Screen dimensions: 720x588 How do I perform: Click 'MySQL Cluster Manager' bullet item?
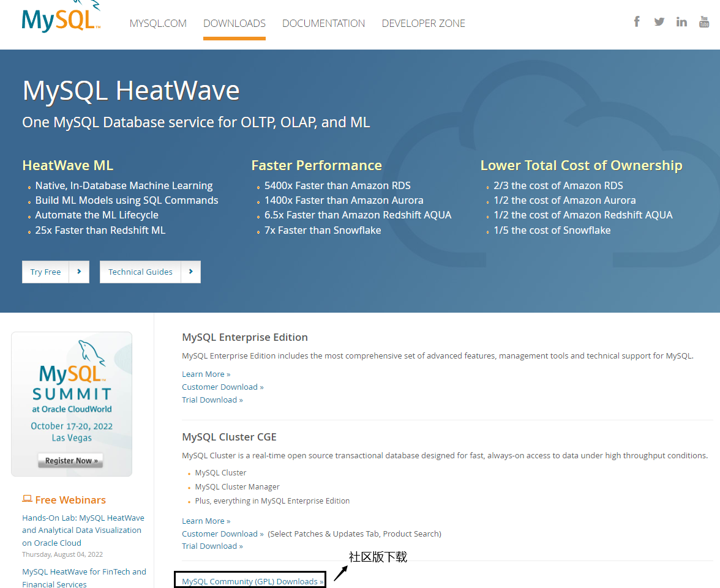[237, 486]
